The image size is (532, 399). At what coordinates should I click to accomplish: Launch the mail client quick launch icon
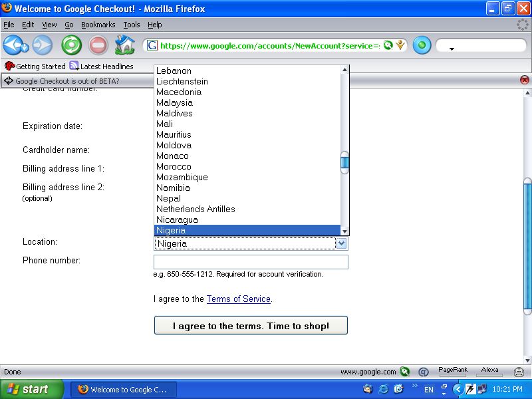point(368,389)
